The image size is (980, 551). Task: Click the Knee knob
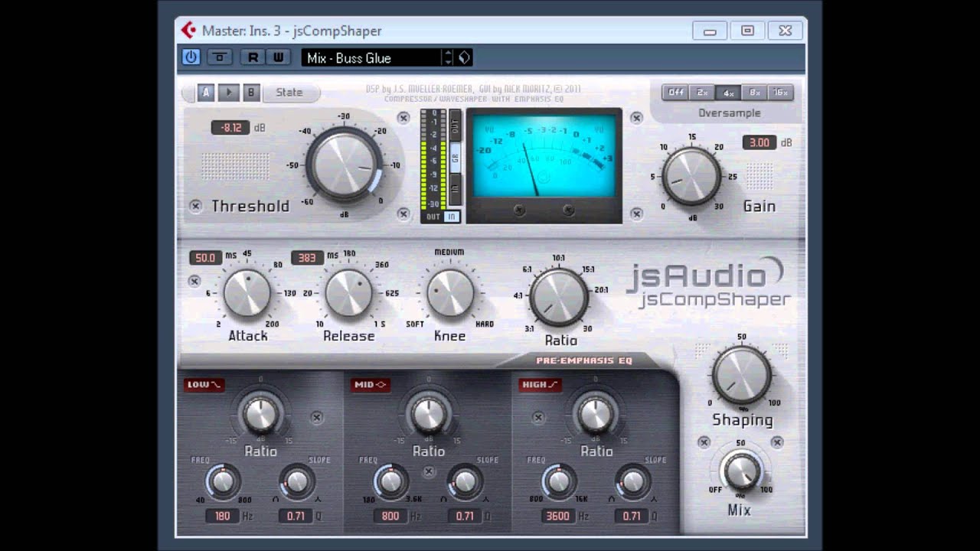pos(450,293)
